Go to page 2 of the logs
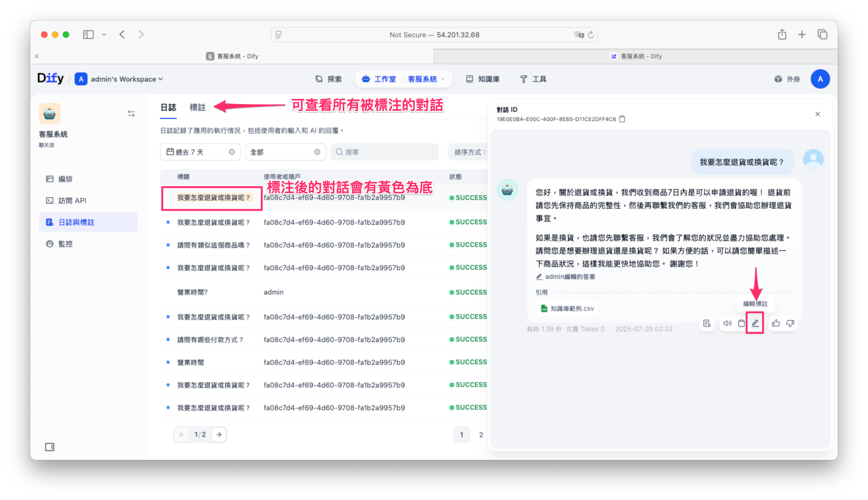Image resolution: width=868 pixels, height=500 pixels. coord(481,434)
